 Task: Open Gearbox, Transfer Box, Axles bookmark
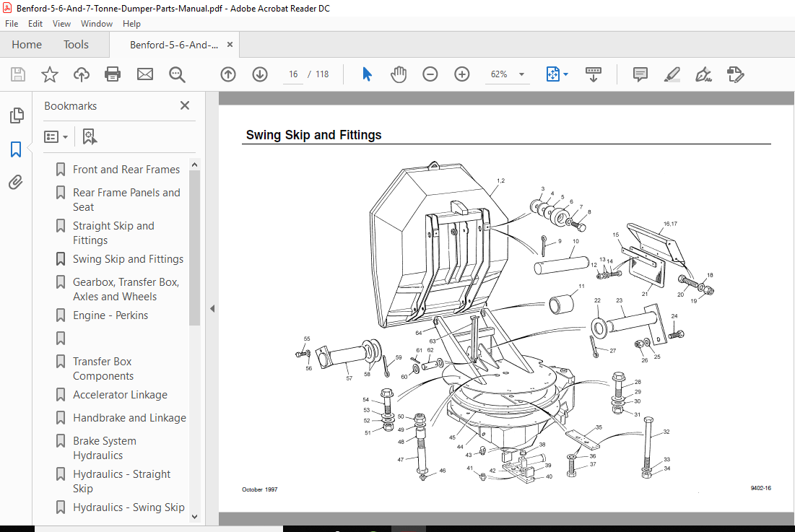126,289
